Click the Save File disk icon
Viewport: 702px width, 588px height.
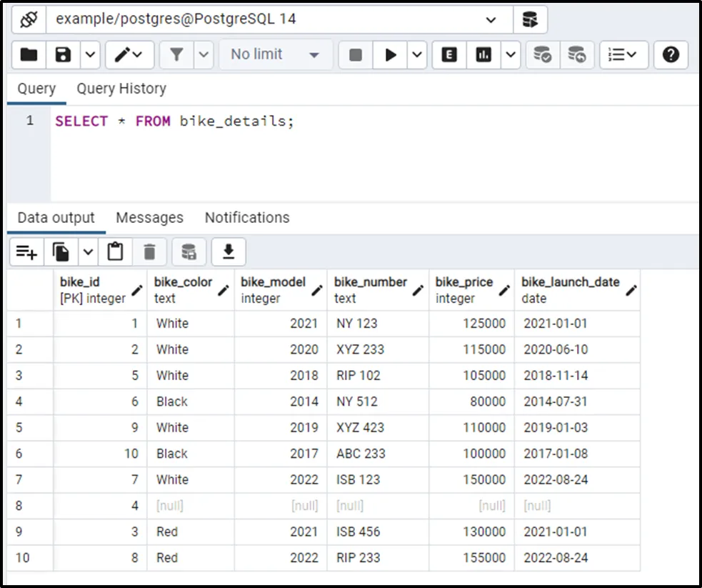coord(64,55)
